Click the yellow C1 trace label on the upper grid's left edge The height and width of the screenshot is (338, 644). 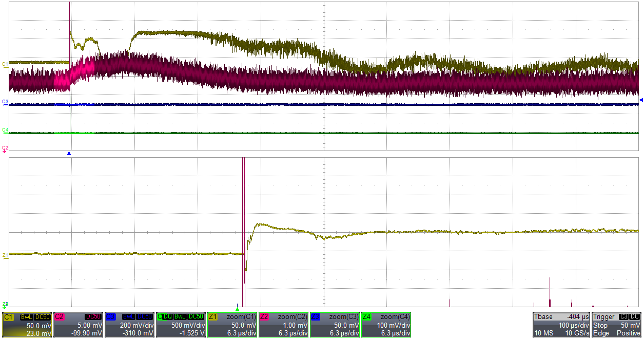5,64
